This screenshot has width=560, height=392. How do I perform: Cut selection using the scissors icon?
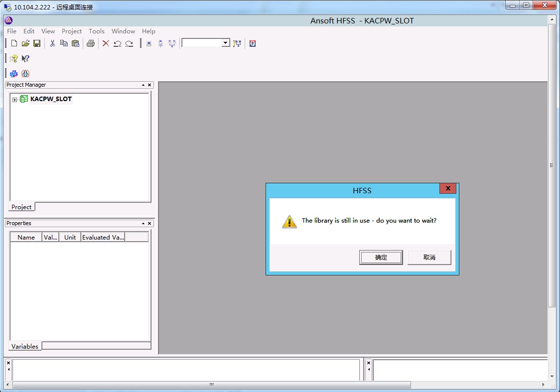(x=52, y=43)
